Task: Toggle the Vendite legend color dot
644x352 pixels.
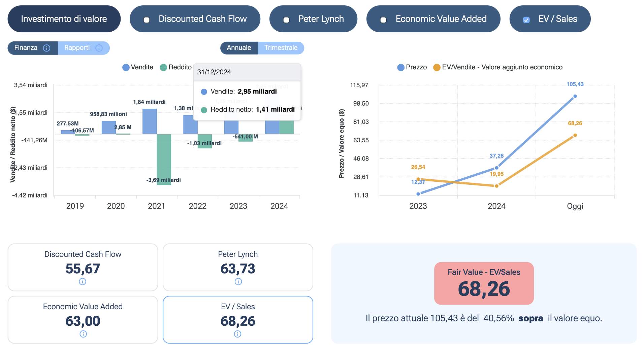Action: pos(126,67)
